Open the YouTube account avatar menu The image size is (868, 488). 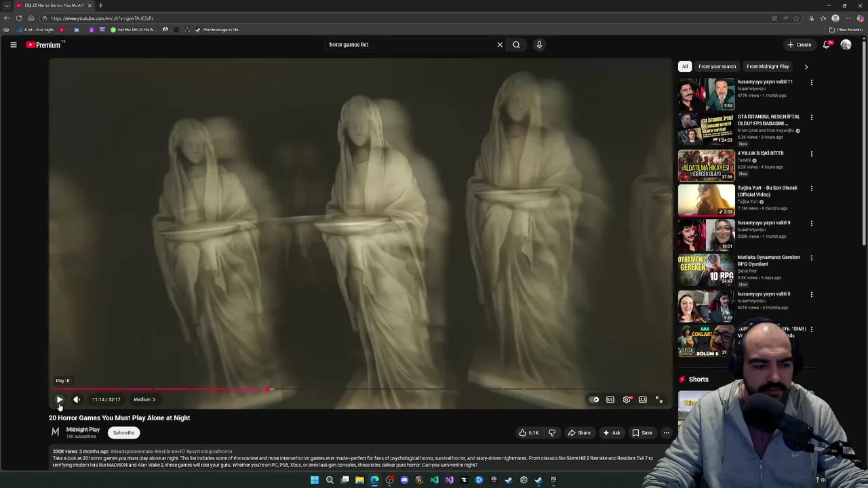846,45
